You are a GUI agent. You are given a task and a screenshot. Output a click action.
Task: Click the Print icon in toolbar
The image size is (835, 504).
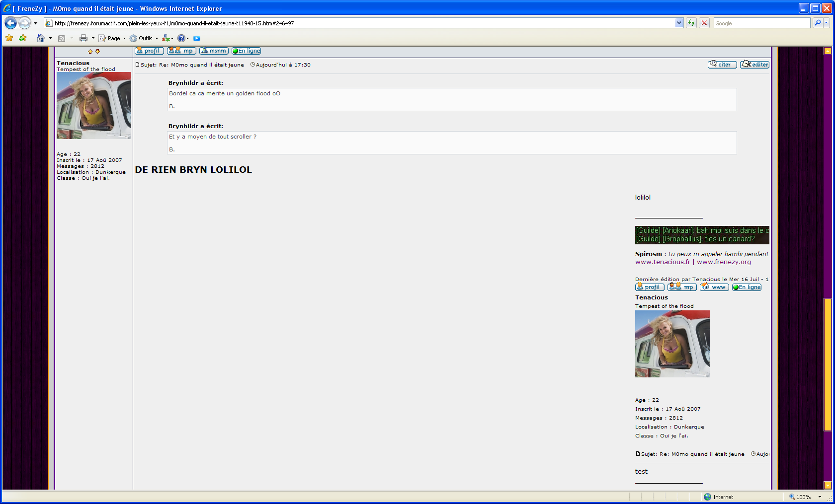pos(83,38)
